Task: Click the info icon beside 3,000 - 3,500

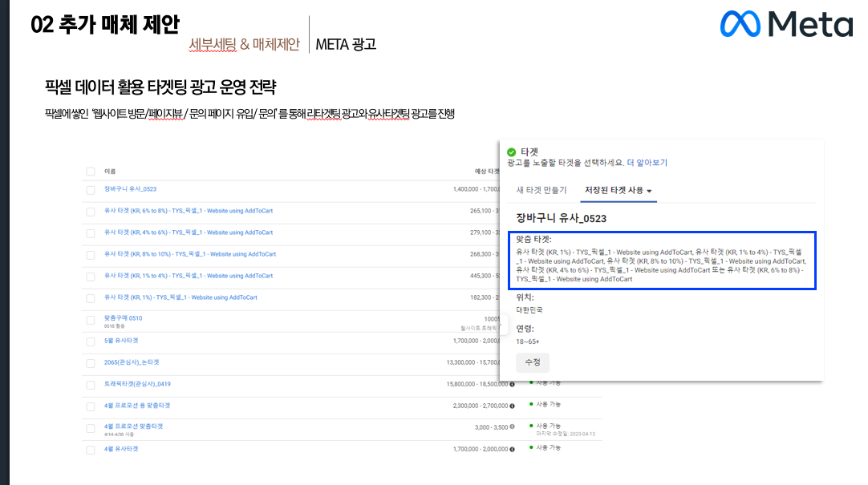Action: 512,427
